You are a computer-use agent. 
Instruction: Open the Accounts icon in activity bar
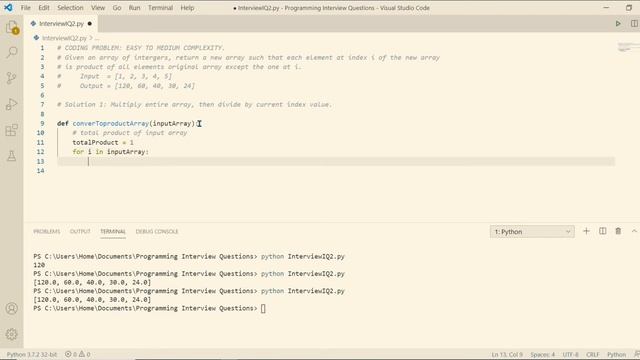tap(12, 309)
